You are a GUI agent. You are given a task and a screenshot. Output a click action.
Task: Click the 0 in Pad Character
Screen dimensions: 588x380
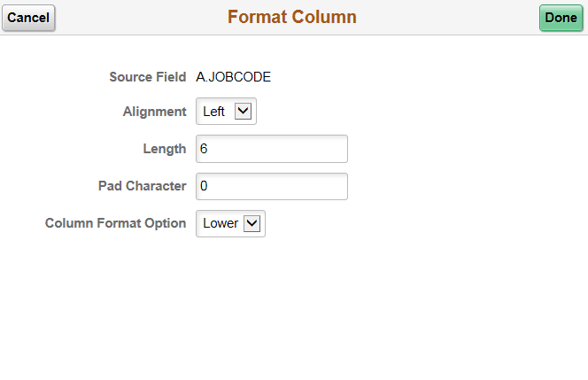(205, 186)
